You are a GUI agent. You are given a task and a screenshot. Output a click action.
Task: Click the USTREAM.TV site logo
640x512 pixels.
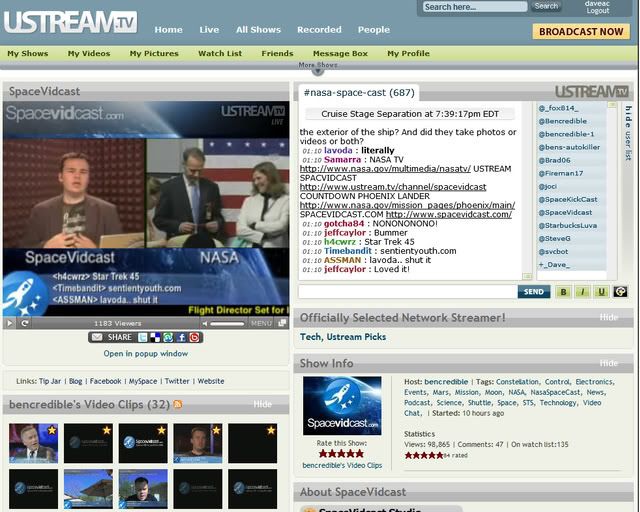click(x=71, y=22)
